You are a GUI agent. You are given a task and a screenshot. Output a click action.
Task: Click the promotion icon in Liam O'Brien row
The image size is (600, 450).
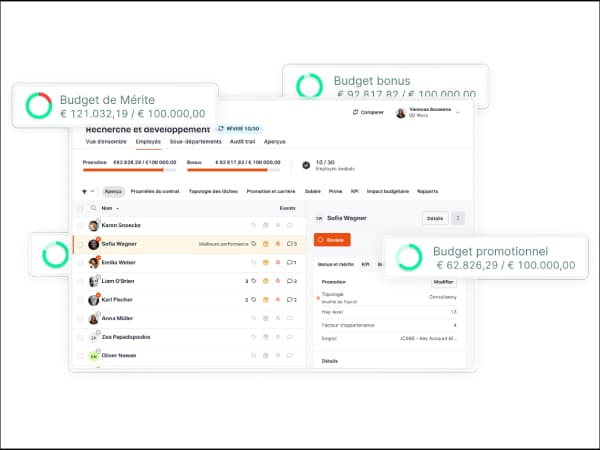click(x=278, y=281)
